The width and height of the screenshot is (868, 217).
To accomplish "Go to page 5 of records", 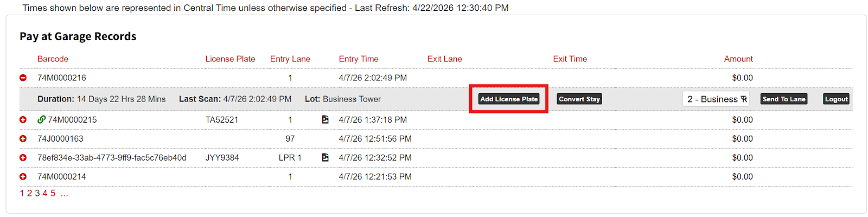I will pyautogui.click(x=53, y=193).
